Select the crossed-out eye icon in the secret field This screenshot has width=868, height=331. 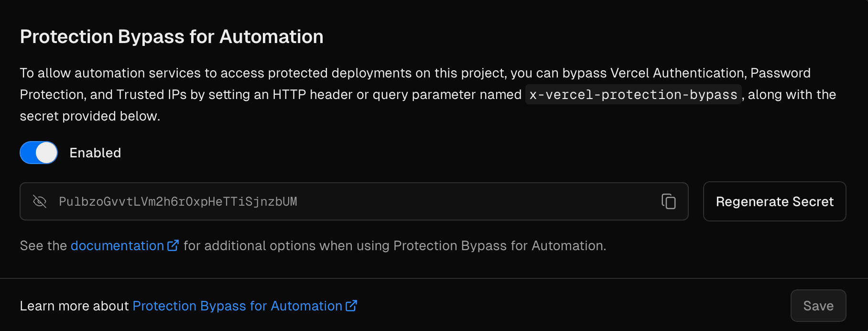40,201
